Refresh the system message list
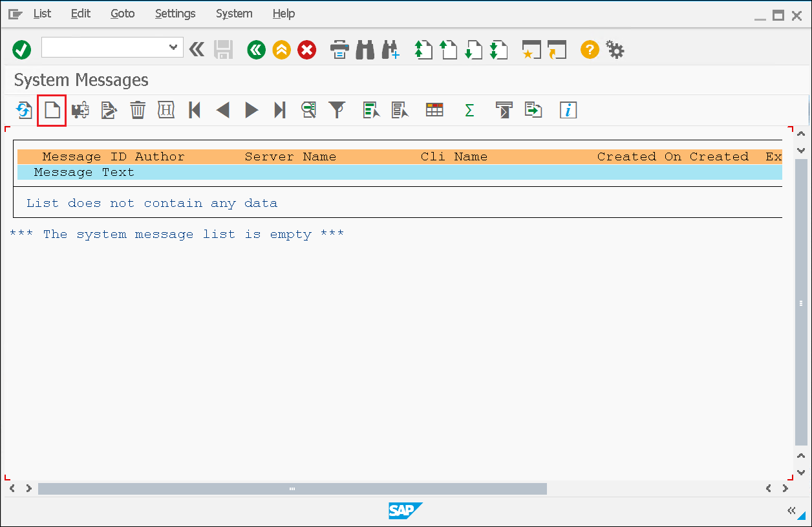The width and height of the screenshot is (812, 527). (23, 110)
